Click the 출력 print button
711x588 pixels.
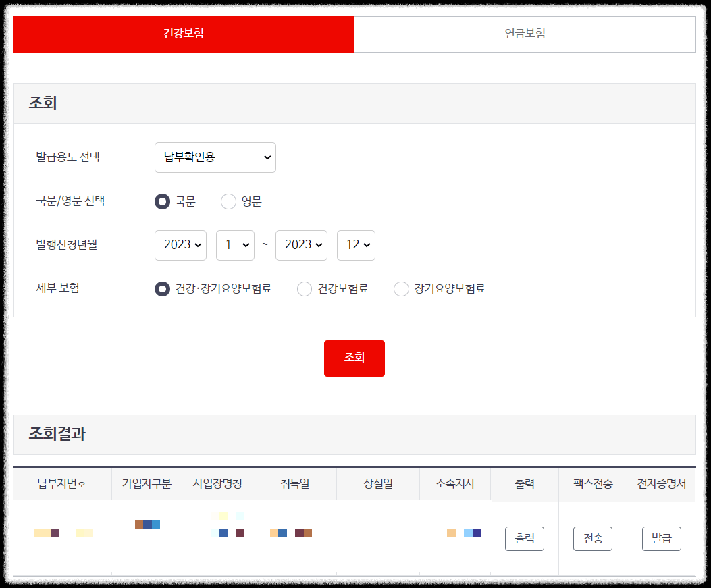pyautogui.click(x=524, y=538)
